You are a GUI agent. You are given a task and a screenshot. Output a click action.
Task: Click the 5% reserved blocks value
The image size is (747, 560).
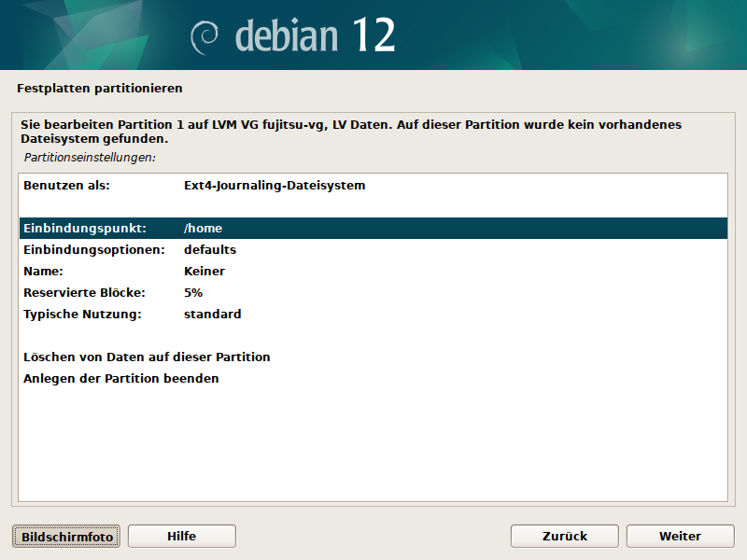click(x=193, y=293)
